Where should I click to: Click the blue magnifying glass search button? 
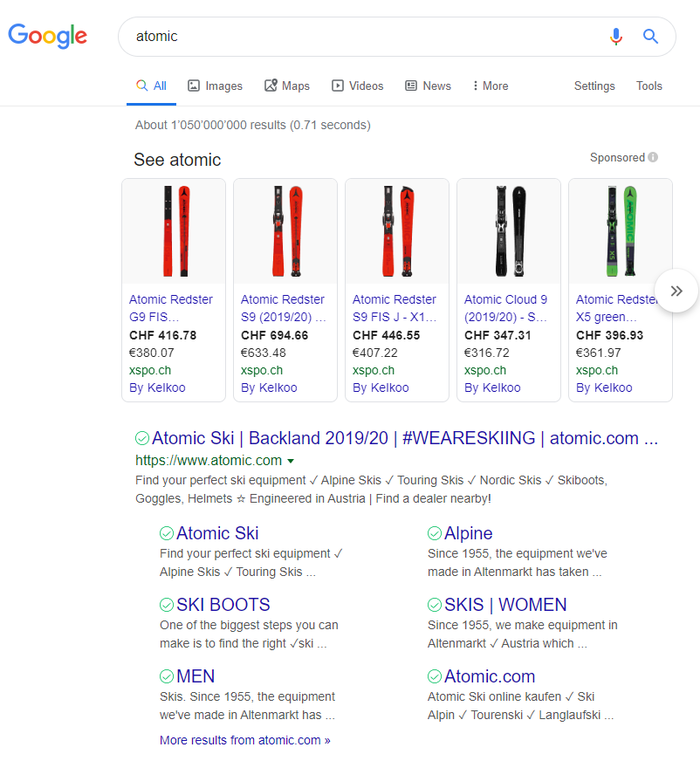click(x=651, y=37)
